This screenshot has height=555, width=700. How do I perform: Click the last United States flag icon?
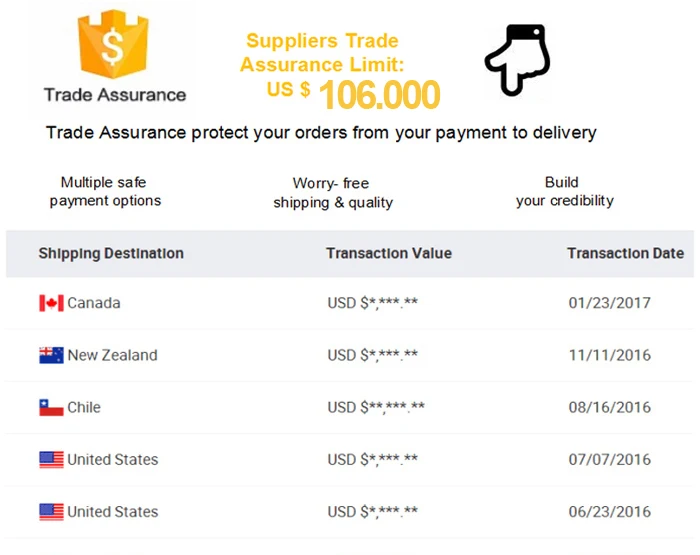coord(51,512)
